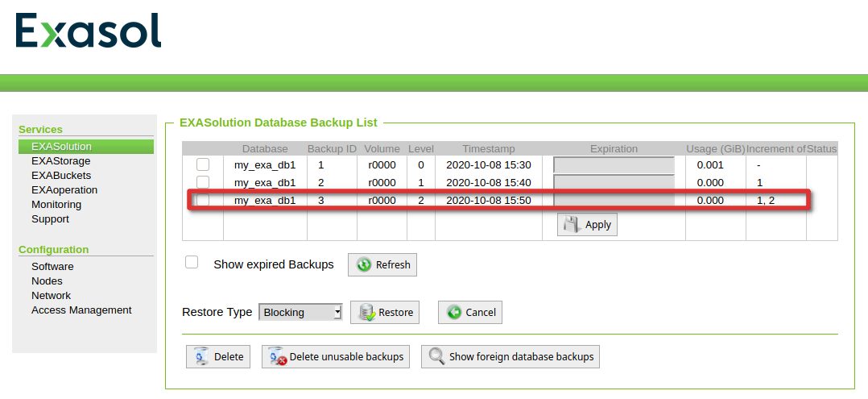Click the Database column header
This screenshot has width=868, height=399.
(265, 148)
